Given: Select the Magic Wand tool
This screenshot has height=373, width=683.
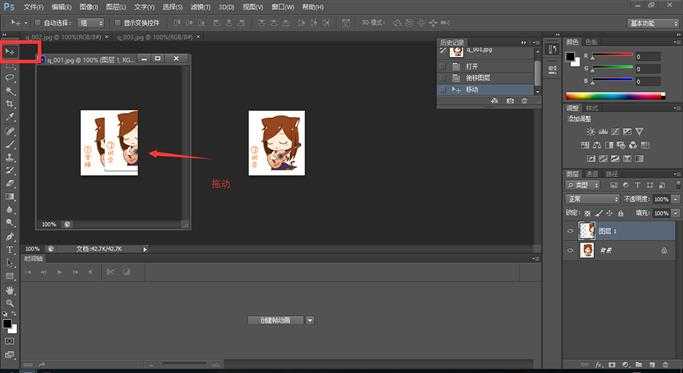Looking at the screenshot, I should coord(10,91).
